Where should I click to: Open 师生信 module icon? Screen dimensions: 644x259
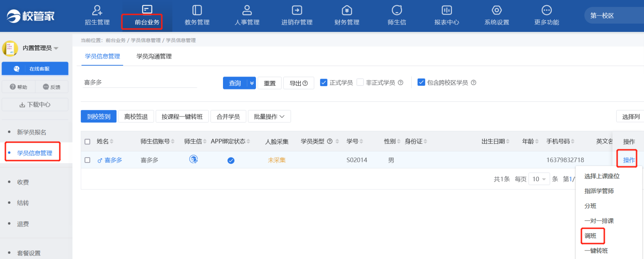(397, 10)
